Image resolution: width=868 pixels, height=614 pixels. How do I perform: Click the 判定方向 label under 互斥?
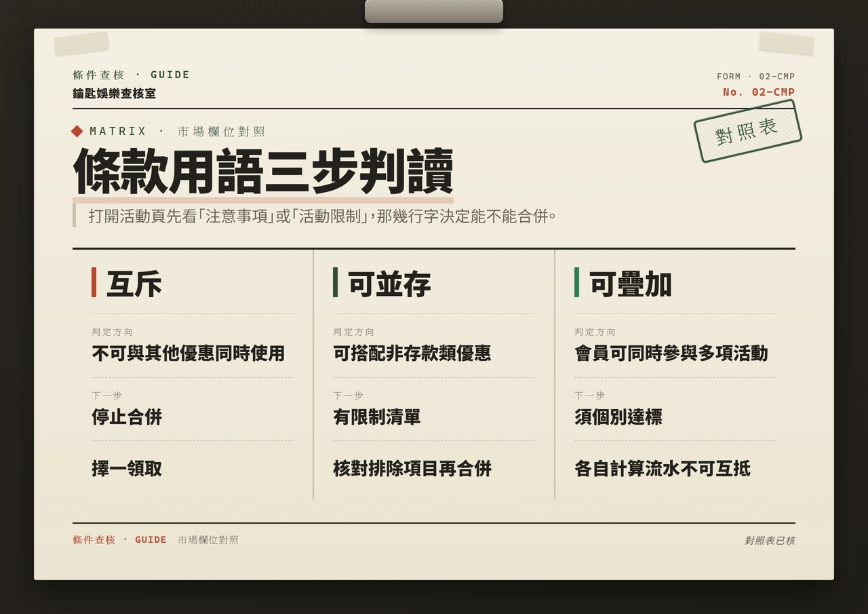tap(113, 332)
